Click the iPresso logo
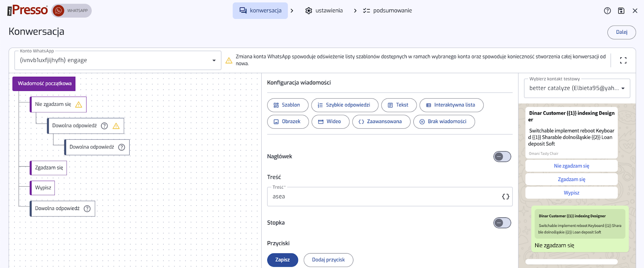 pyautogui.click(x=27, y=10)
